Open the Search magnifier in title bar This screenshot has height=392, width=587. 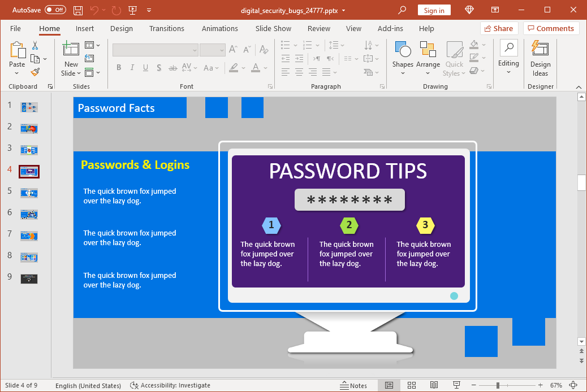tap(402, 10)
